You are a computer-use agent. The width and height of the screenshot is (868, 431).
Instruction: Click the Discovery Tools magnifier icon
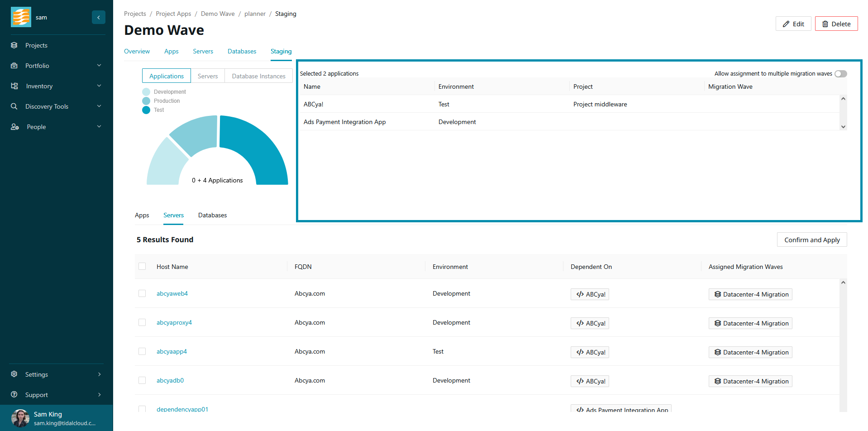click(x=14, y=106)
